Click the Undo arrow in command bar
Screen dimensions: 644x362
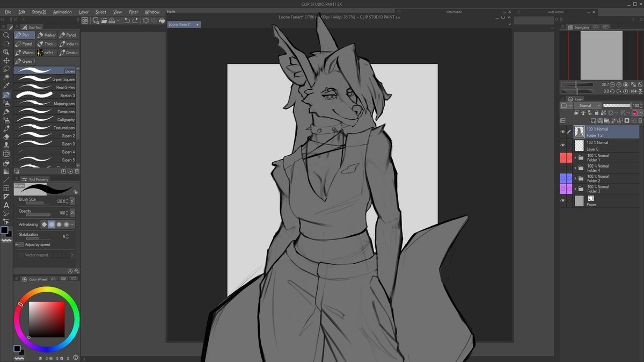tap(127, 20)
